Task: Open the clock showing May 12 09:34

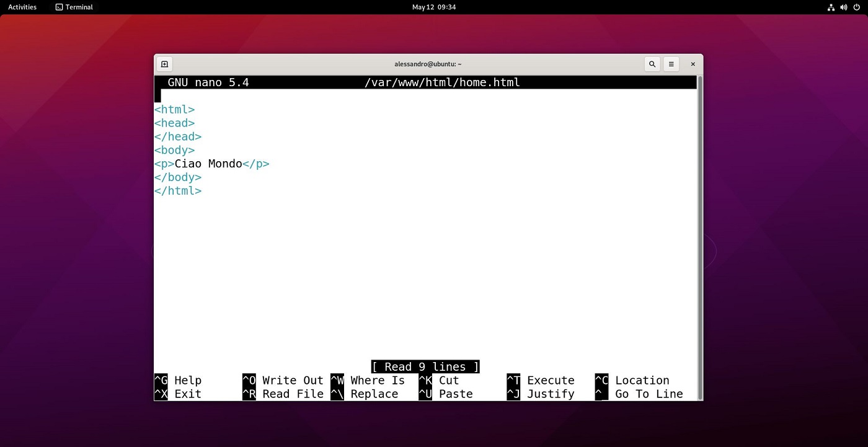Action: tap(433, 7)
